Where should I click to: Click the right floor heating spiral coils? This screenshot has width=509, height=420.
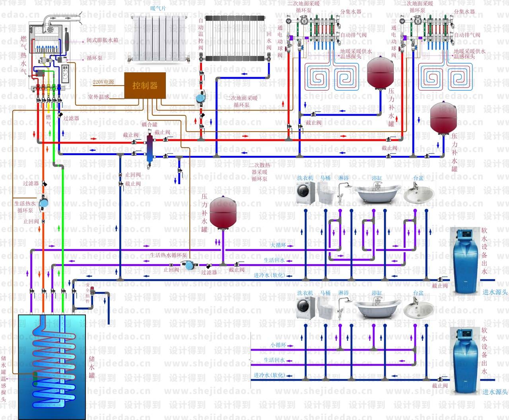coord(446,77)
